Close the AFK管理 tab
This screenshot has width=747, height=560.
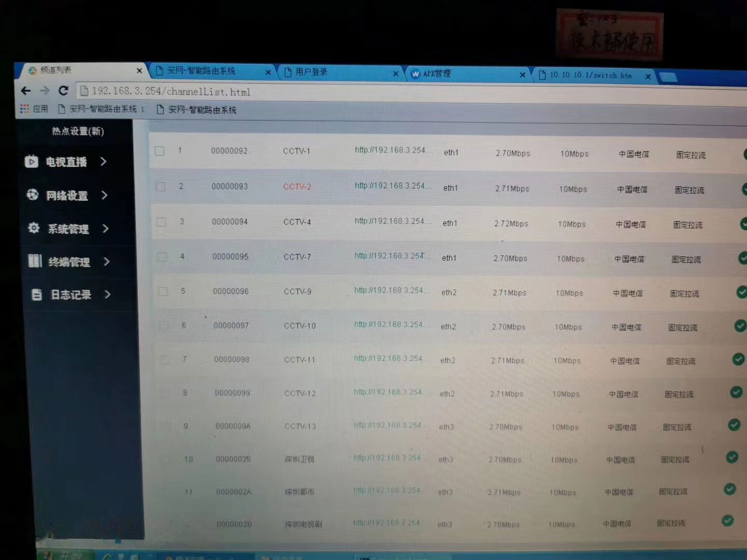click(x=522, y=75)
